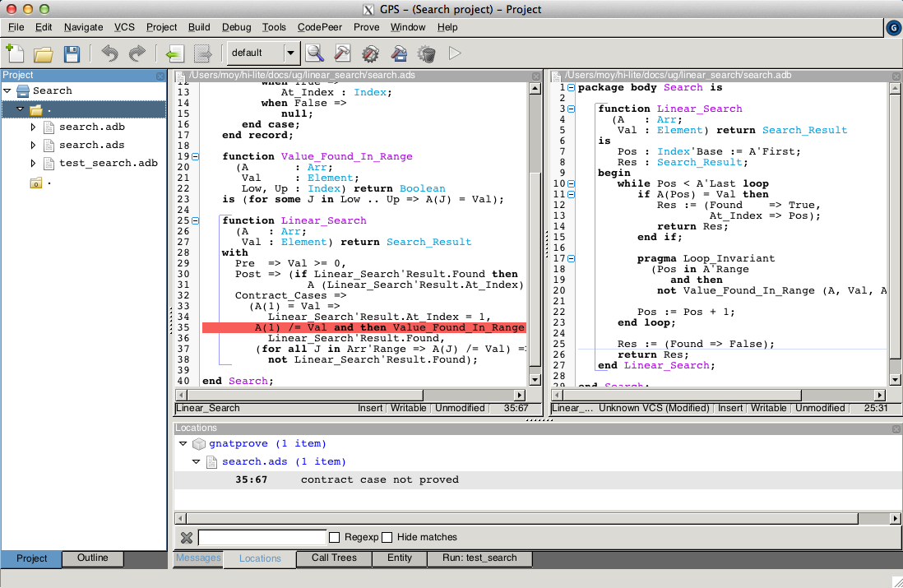Click the Search project icon at the tree root
This screenshot has height=588, width=903.
coord(23,91)
